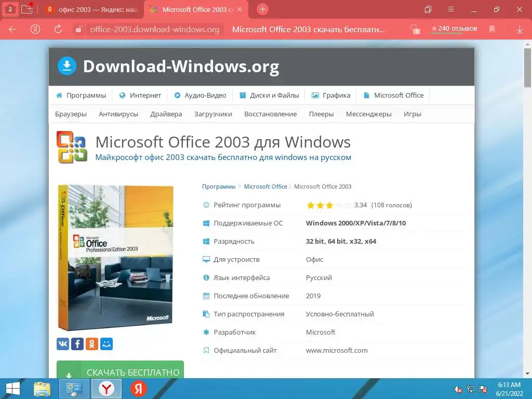Click the Условно-бесплатный distribution type value
The width and height of the screenshot is (532, 399).
340,314
